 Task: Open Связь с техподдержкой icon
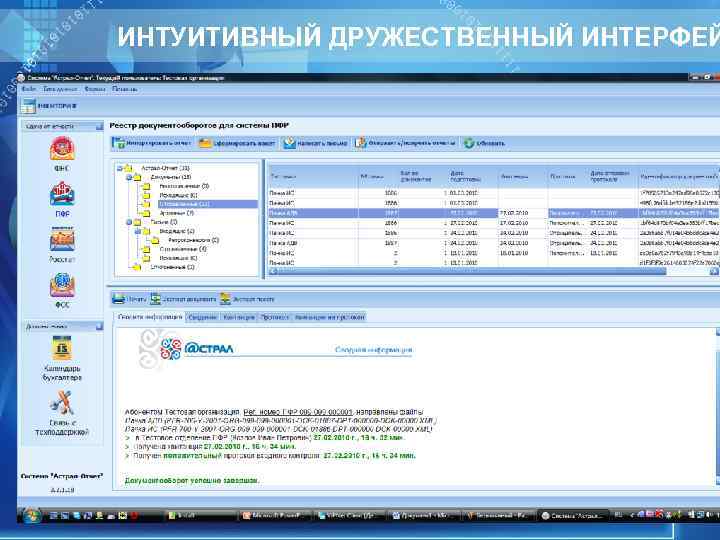[x=62, y=403]
